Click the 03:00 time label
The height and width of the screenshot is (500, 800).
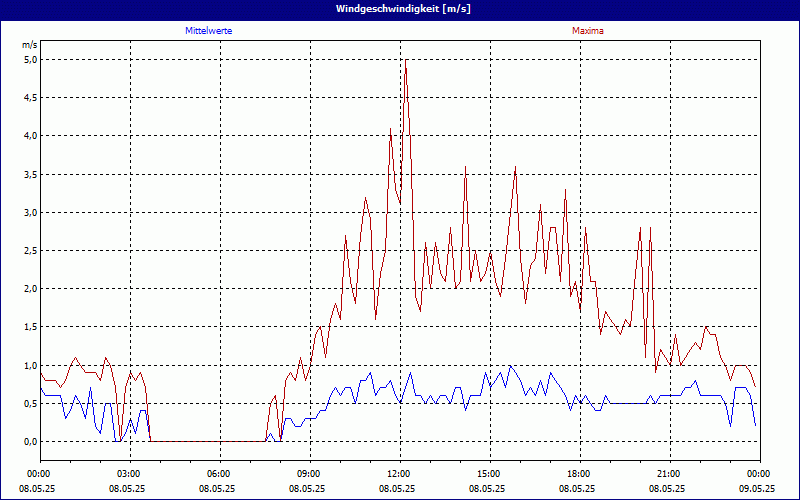128,474
